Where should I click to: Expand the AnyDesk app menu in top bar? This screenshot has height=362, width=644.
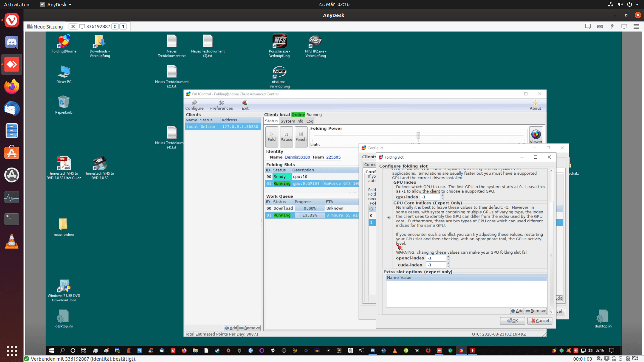pyautogui.click(x=56, y=4)
